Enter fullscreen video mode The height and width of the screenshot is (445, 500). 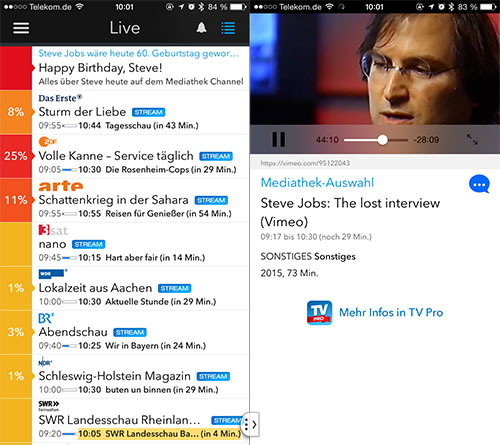coord(472,139)
